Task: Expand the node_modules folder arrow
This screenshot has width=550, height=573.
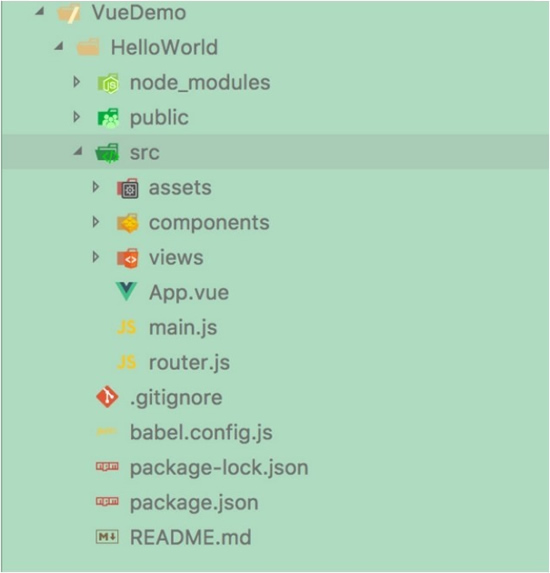Action: click(77, 82)
